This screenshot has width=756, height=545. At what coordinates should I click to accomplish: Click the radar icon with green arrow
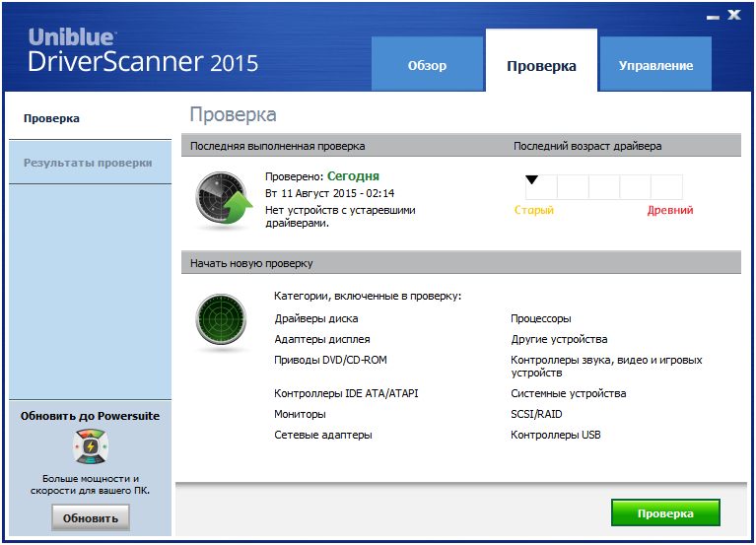(223, 200)
